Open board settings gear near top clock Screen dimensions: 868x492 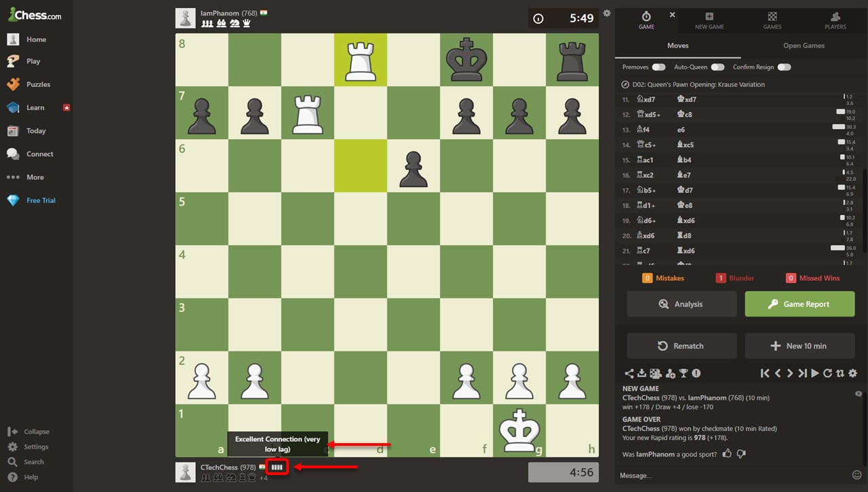point(607,13)
